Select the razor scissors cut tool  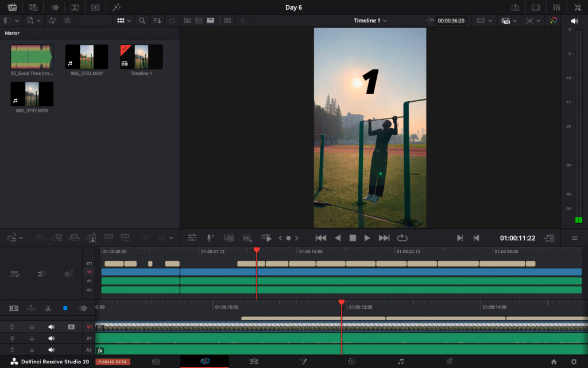click(48, 308)
